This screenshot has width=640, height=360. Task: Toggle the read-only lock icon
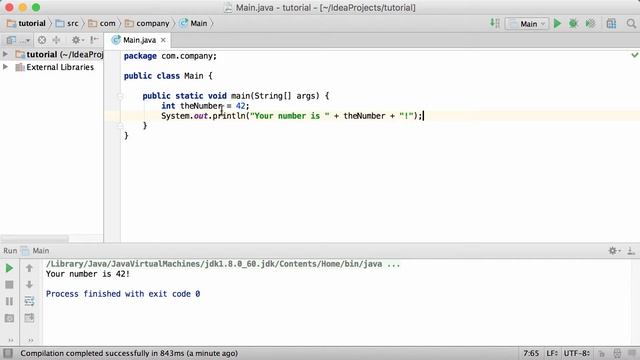601,353
